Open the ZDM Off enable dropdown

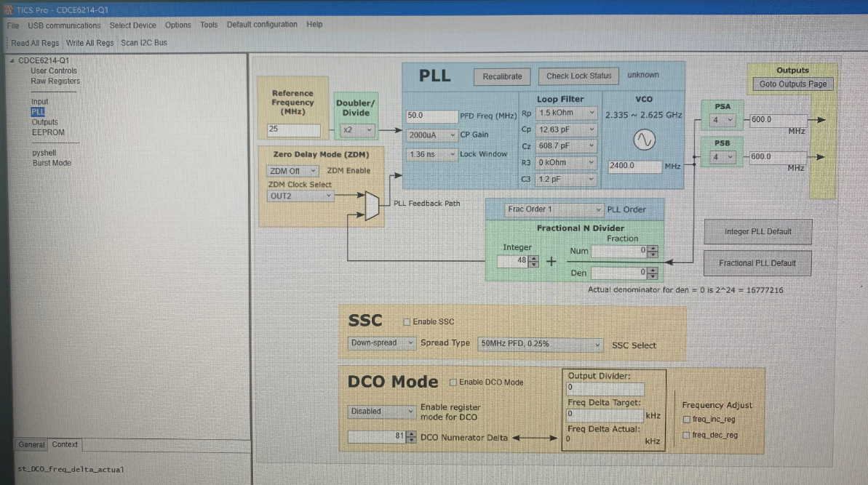coord(292,171)
